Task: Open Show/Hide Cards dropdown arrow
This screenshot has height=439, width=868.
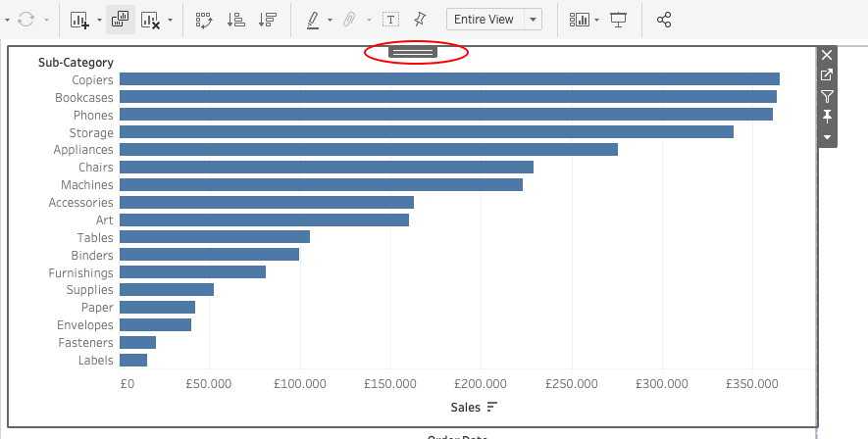Action: [596, 20]
